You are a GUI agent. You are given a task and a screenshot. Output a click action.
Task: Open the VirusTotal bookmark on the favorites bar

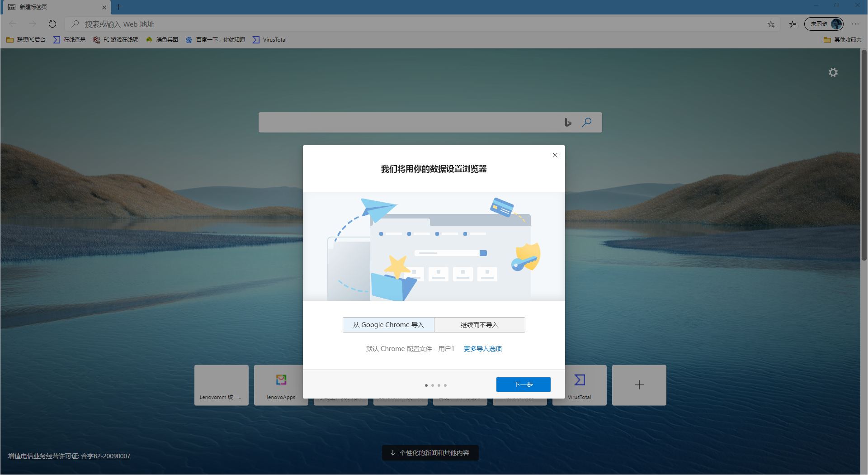(x=269, y=40)
